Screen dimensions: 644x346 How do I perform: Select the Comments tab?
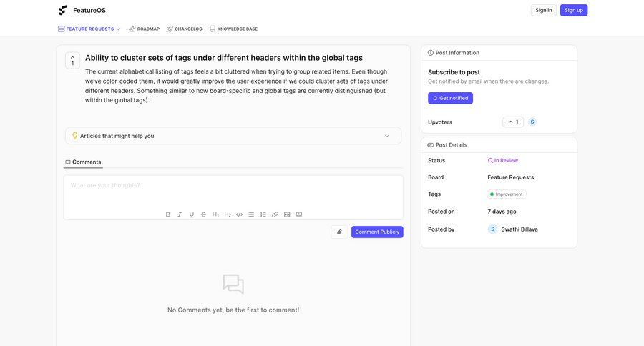click(x=83, y=162)
